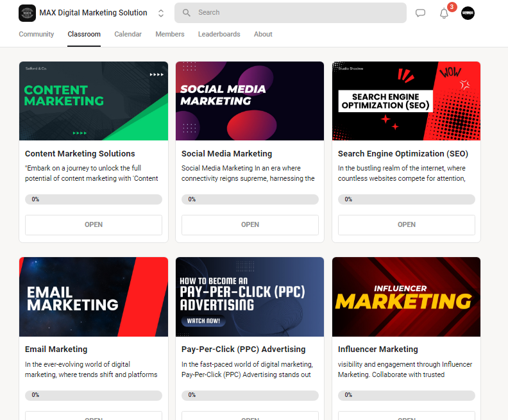Click the Social Media Marketing thumbnail
Screen dimensions: 508x420
pos(250,101)
